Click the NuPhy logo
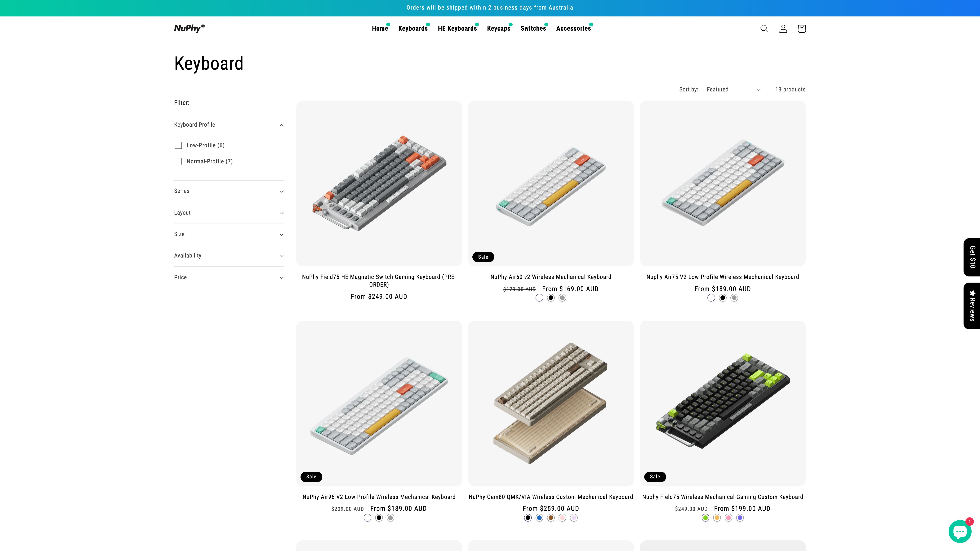The image size is (980, 551). (x=189, y=28)
